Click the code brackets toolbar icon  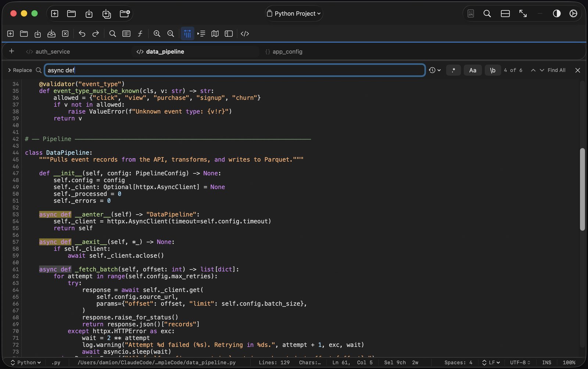click(245, 34)
